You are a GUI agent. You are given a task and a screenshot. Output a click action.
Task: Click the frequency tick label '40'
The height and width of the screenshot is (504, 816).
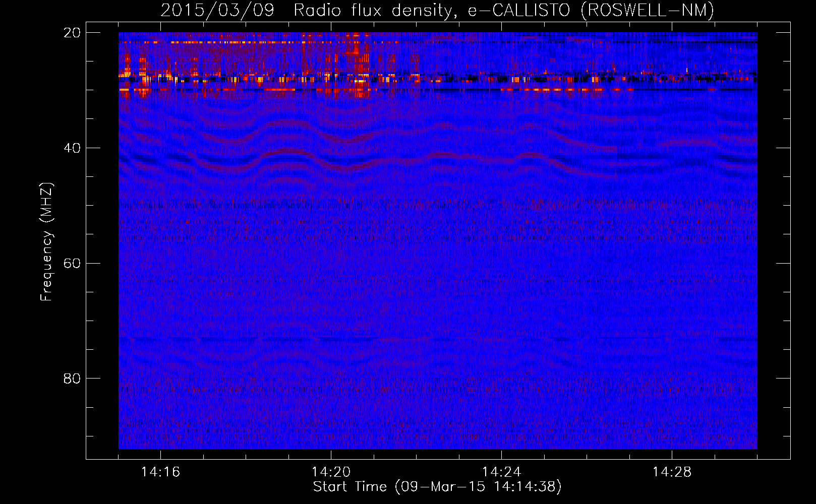point(72,148)
